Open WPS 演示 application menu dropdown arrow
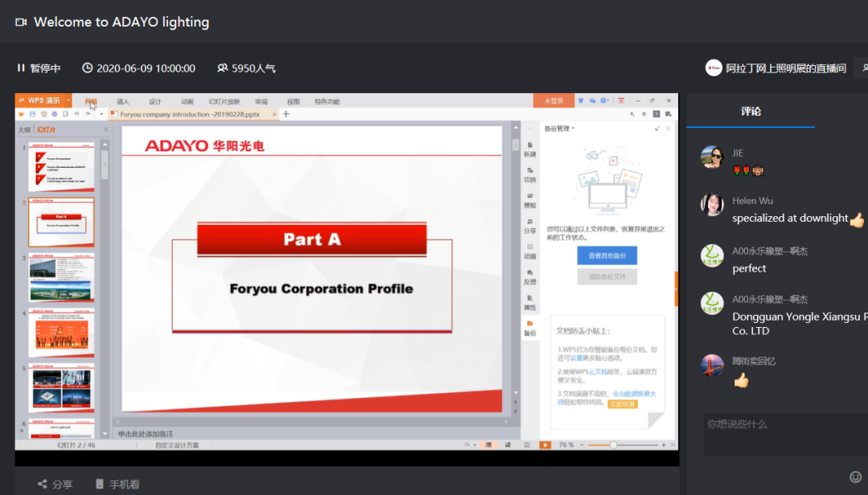The width and height of the screenshot is (868, 495). pyautogui.click(x=68, y=100)
